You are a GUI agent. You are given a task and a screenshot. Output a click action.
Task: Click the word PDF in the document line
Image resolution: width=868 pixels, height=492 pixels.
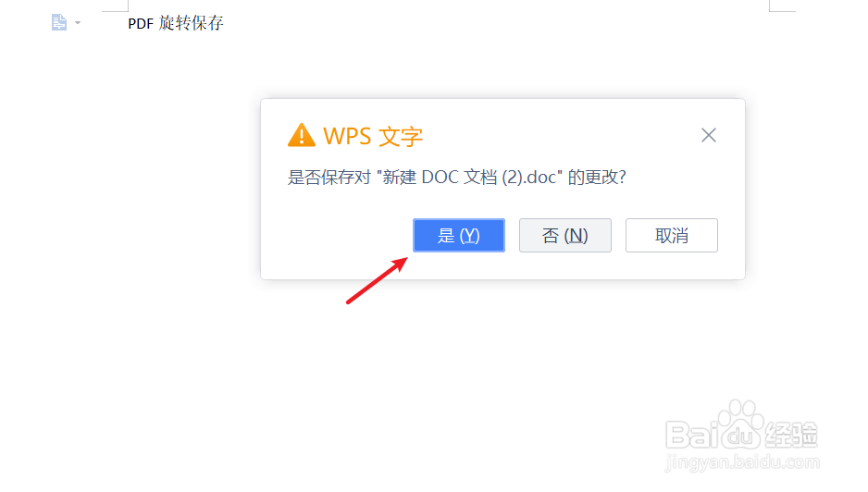[x=141, y=23]
